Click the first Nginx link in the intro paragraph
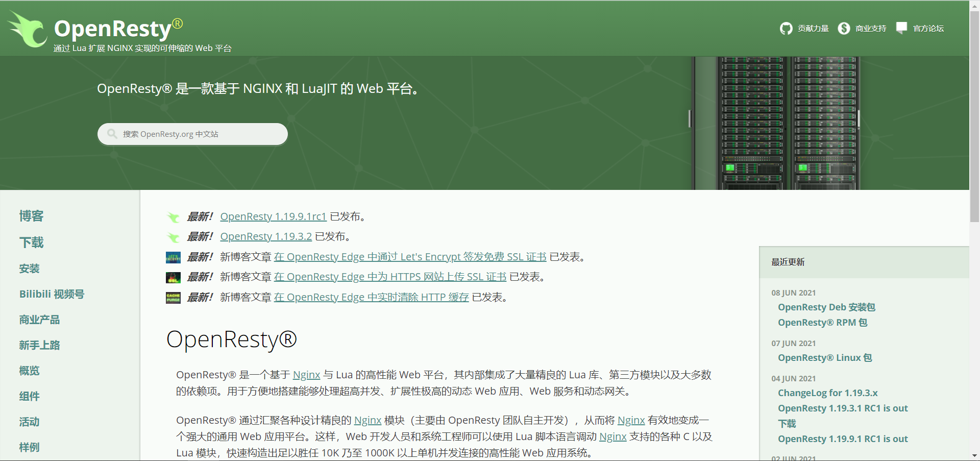Screen dimensions: 980x461 pos(306,375)
